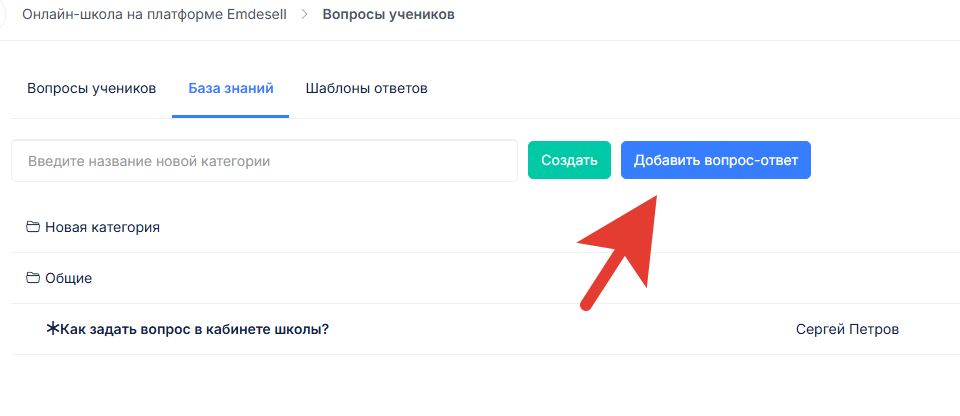Collapse the Общие category label
Screen dimensions: 960x416
click(x=69, y=278)
